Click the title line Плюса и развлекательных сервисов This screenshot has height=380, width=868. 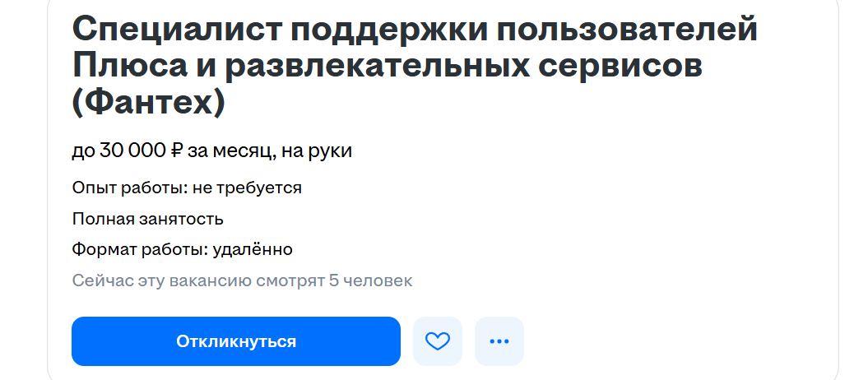(388, 66)
